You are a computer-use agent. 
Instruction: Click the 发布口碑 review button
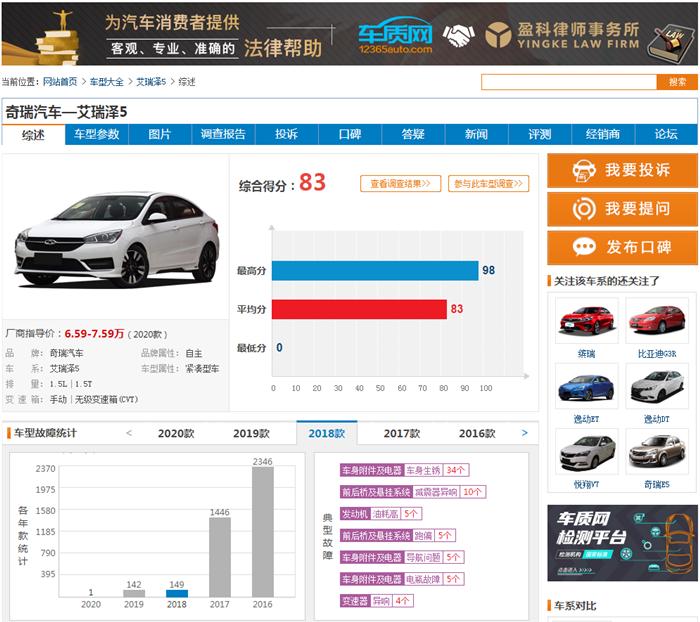pos(622,247)
